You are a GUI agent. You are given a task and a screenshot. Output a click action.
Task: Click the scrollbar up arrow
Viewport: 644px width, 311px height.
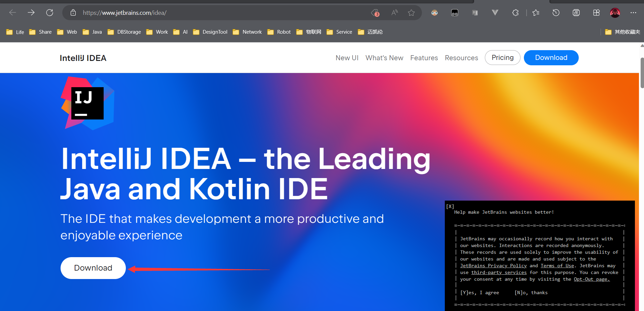[x=642, y=45]
